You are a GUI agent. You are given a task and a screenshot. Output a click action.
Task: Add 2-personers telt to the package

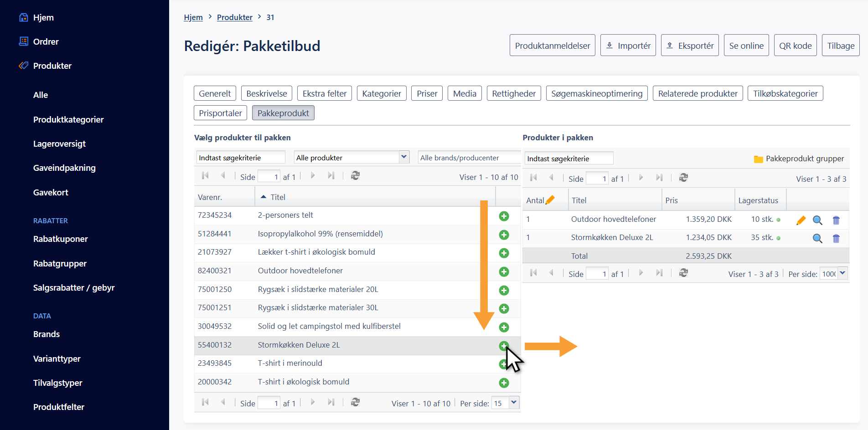coord(504,216)
